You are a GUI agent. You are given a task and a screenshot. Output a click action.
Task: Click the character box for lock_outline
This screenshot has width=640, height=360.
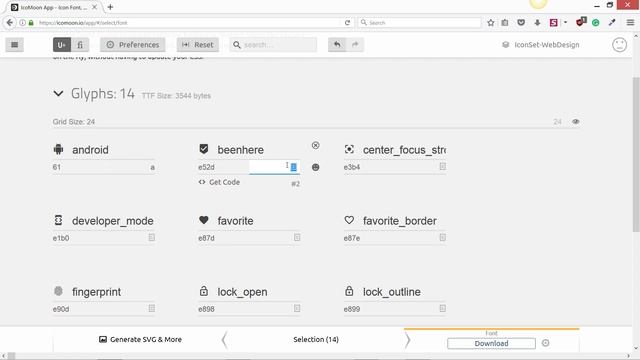[x=442, y=309]
